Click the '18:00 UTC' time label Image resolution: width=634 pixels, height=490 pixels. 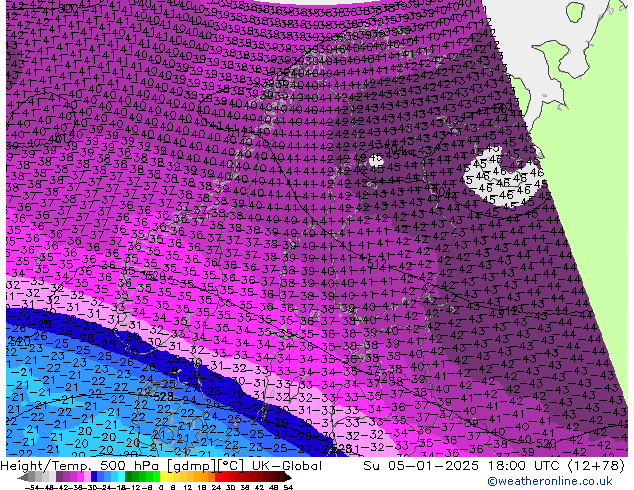point(526,466)
